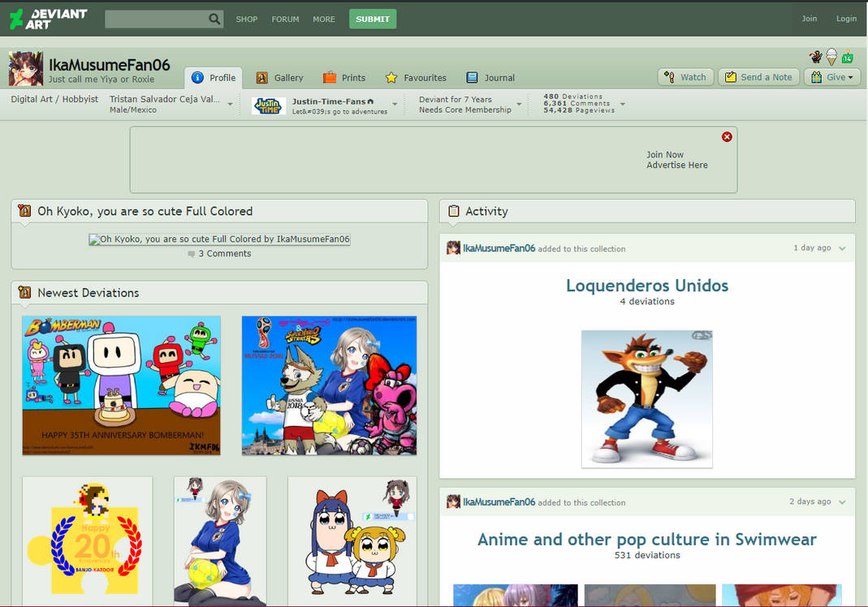The width and height of the screenshot is (868, 607).
Task: Click the Send a Note icon
Action: point(731,77)
